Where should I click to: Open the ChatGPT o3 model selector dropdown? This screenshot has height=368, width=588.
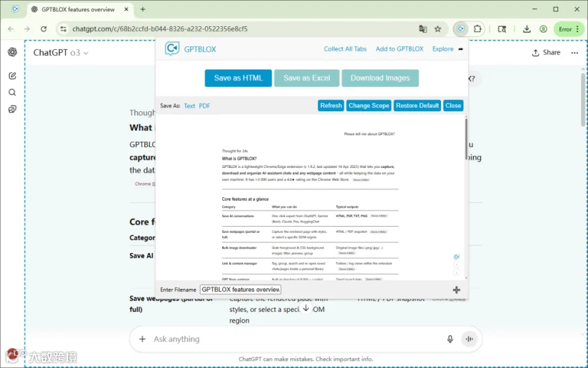(61, 52)
